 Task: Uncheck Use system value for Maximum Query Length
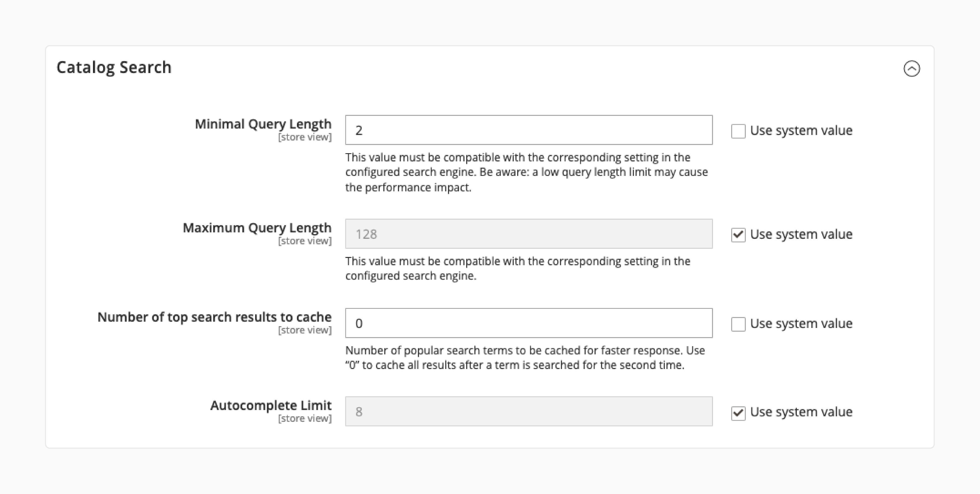pos(738,235)
